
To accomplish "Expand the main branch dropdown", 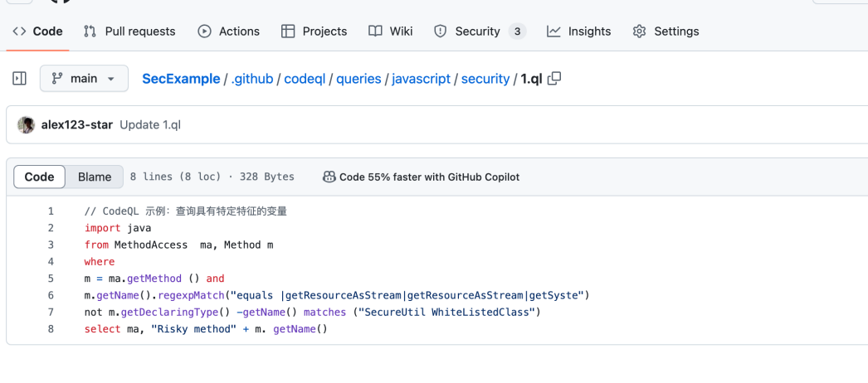I will (x=84, y=79).
